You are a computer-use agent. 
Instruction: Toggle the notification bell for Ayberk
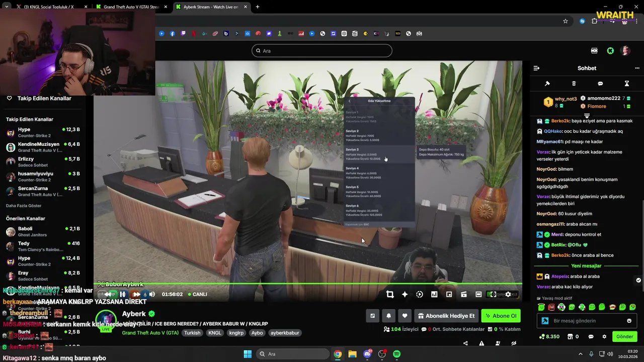[x=388, y=316]
